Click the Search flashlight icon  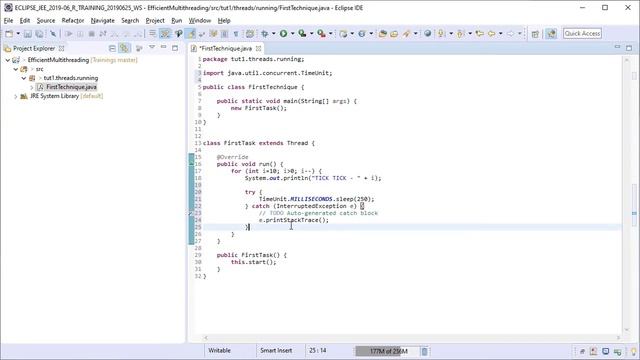(406, 33)
